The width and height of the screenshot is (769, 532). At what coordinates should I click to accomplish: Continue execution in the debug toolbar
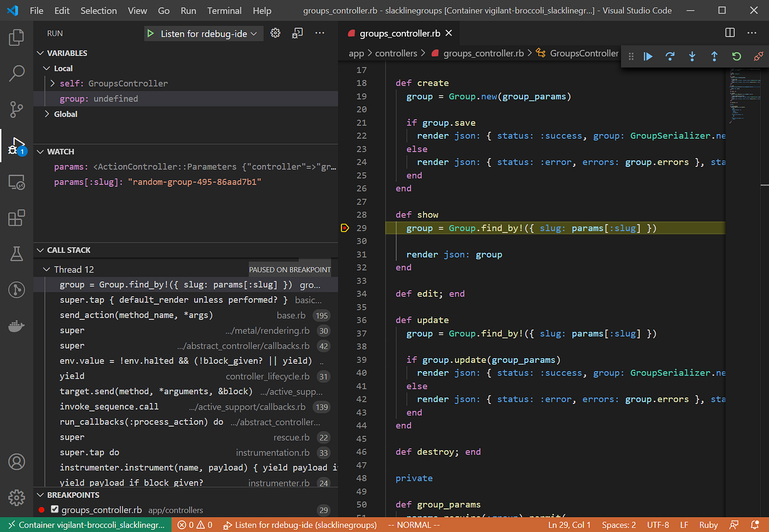tap(648, 56)
